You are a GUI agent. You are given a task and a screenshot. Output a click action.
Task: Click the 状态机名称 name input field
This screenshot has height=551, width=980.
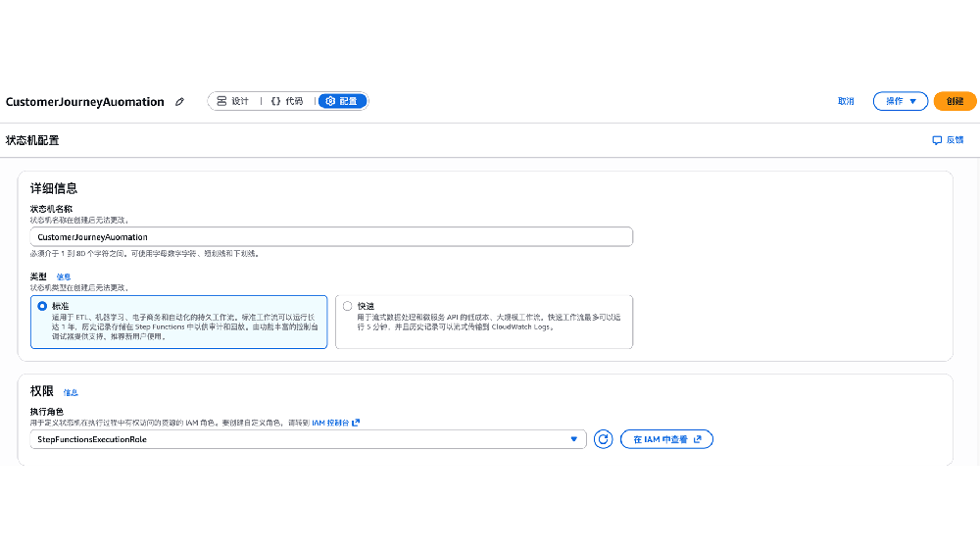pos(331,237)
